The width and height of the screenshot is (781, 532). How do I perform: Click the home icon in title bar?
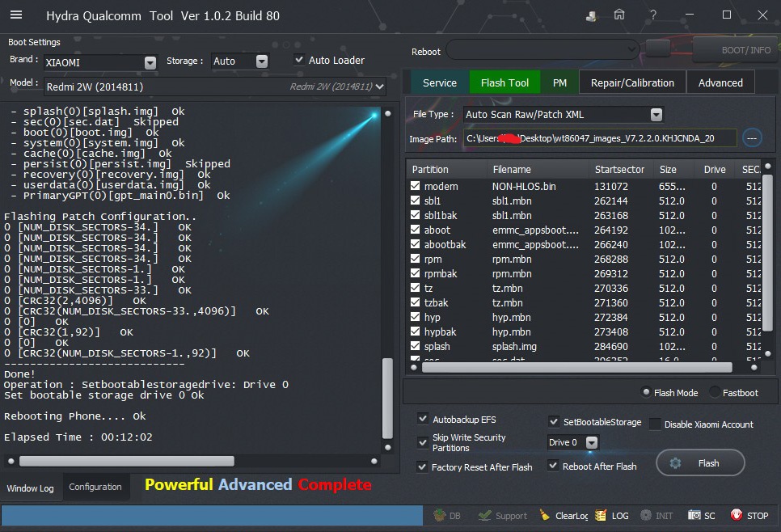[619, 15]
